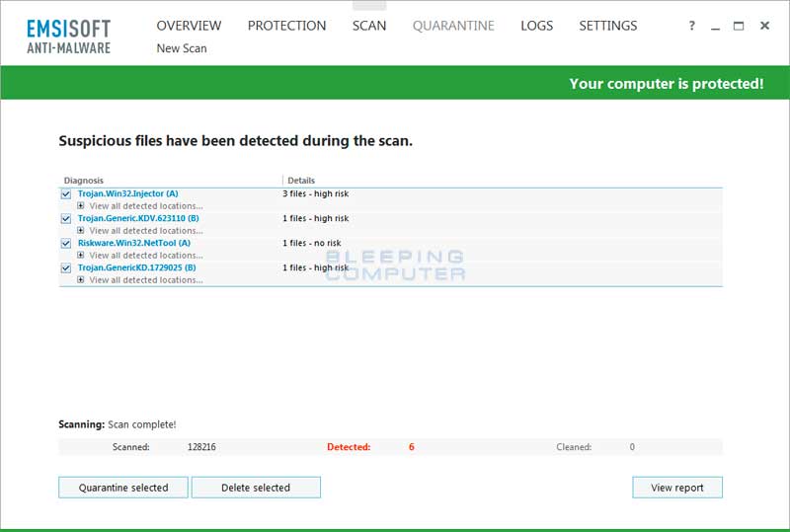Image resolution: width=790 pixels, height=532 pixels.
Task: Click 'View all detected locations...' under Trojan.Win32.Injector
Action: 146,206
